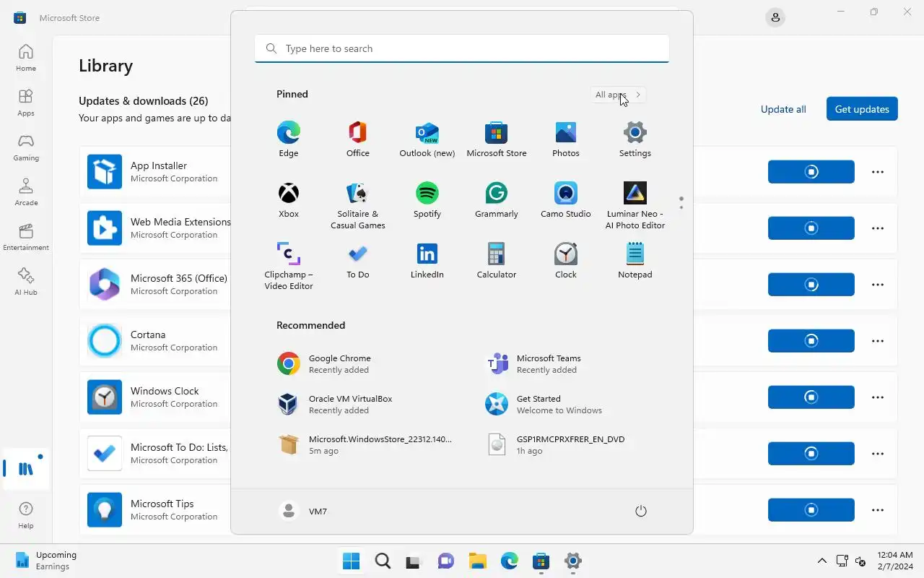Open Grammarly pinned app
The width and height of the screenshot is (924, 578).
tap(497, 199)
